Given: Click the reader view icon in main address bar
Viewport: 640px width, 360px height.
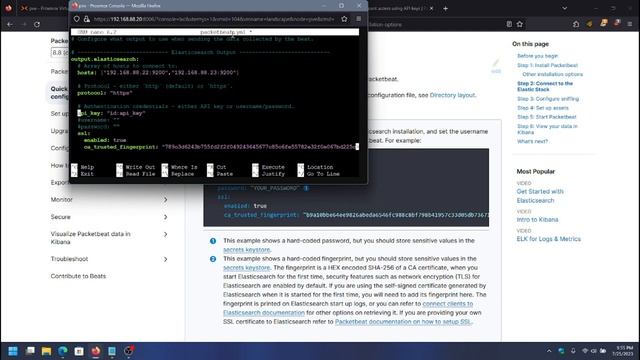Looking at the screenshot, I should [x=509, y=24].
